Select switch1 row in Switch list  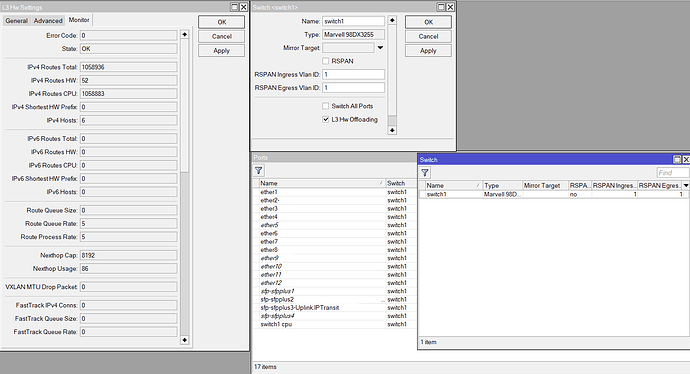pyautogui.click(x=553, y=194)
